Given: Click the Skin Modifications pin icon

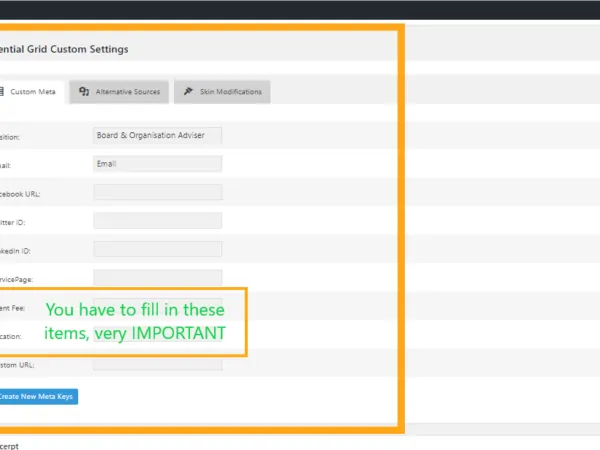Looking at the screenshot, I should coord(188,91).
